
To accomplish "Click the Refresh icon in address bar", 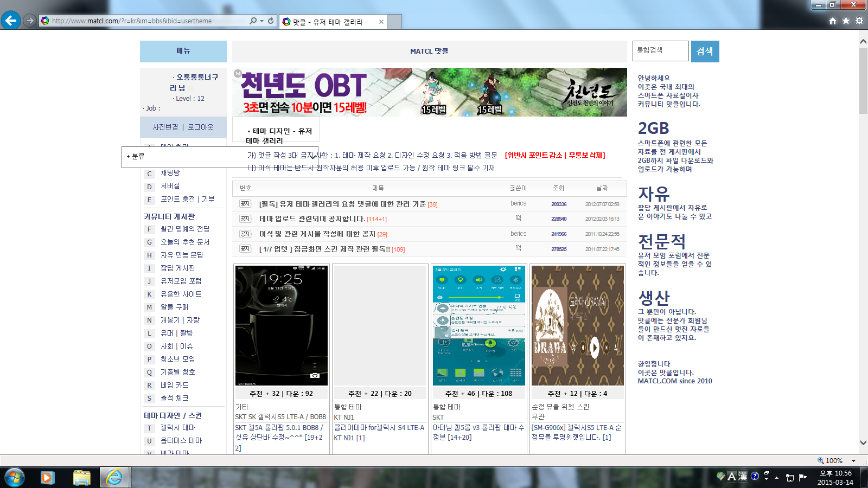I will coord(271,21).
